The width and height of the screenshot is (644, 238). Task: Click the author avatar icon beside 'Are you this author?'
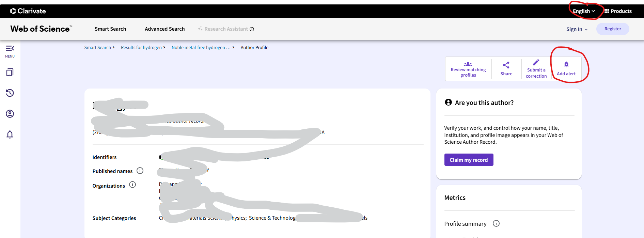coord(448,102)
